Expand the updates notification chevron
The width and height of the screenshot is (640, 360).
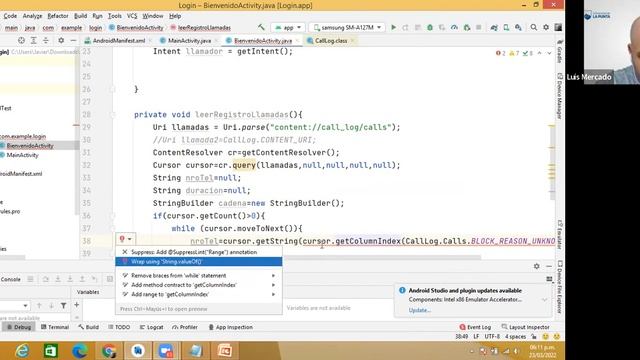click(x=544, y=300)
